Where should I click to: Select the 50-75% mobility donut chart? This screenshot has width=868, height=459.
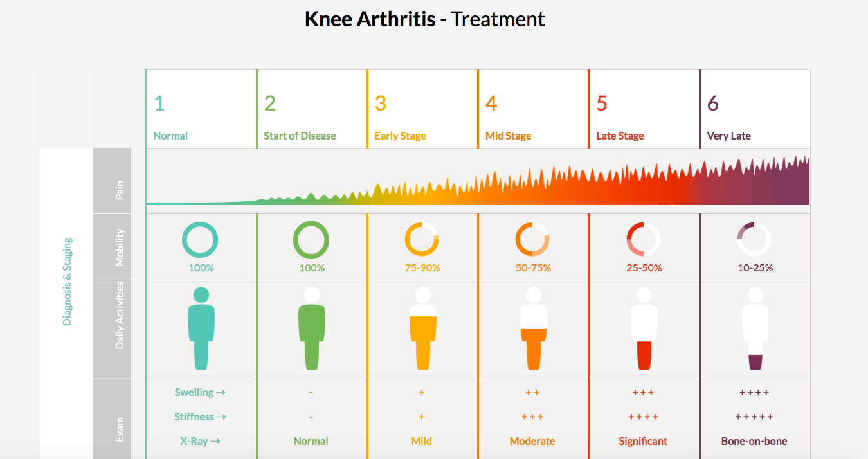point(532,240)
